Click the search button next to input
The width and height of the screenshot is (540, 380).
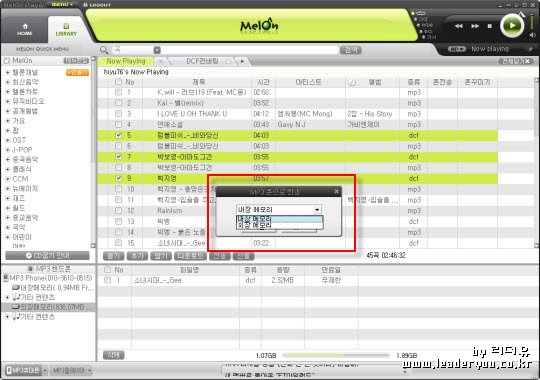tap(351, 50)
